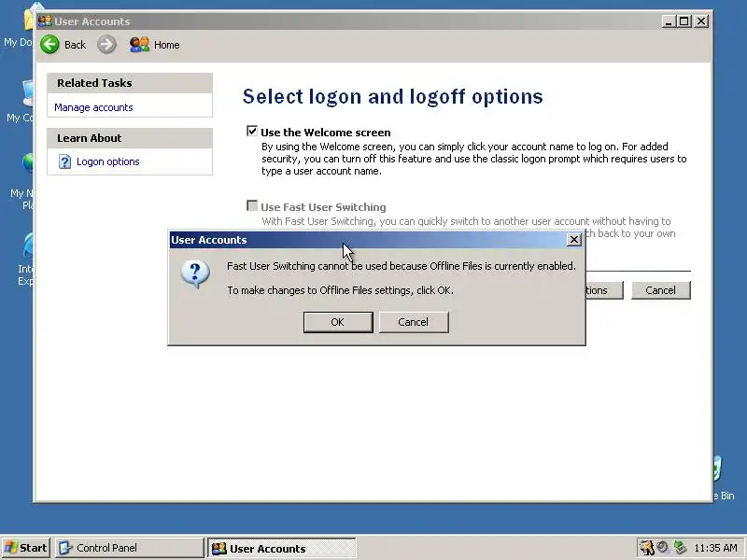Click the 'click OK' instruction text
This screenshot has height=560, width=747.
(340, 290)
